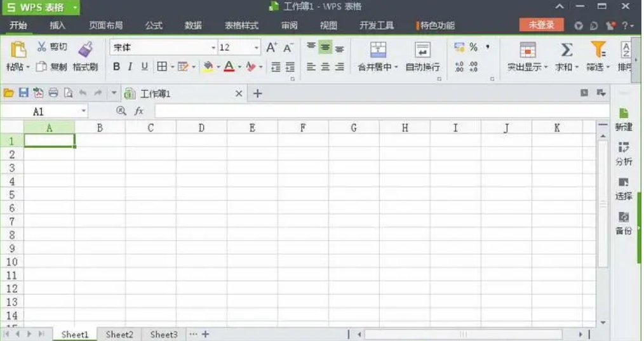Switch to Sheet2 tab

coord(119,335)
